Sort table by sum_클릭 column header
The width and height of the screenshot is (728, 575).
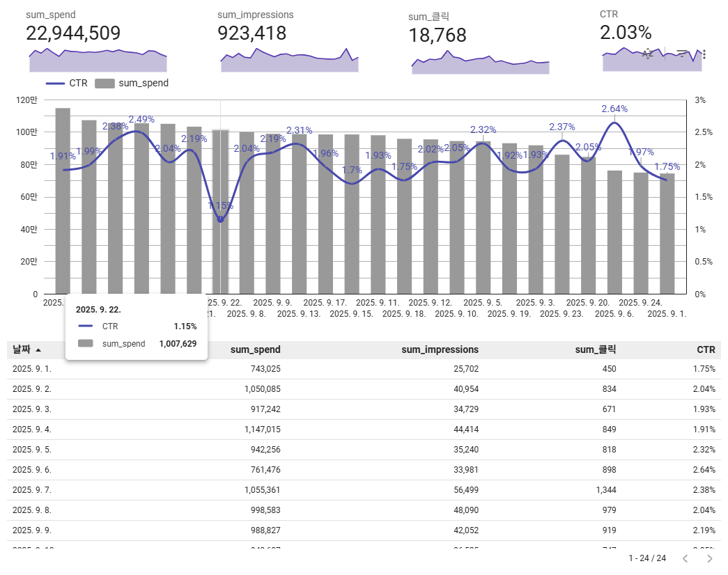(595, 350)
